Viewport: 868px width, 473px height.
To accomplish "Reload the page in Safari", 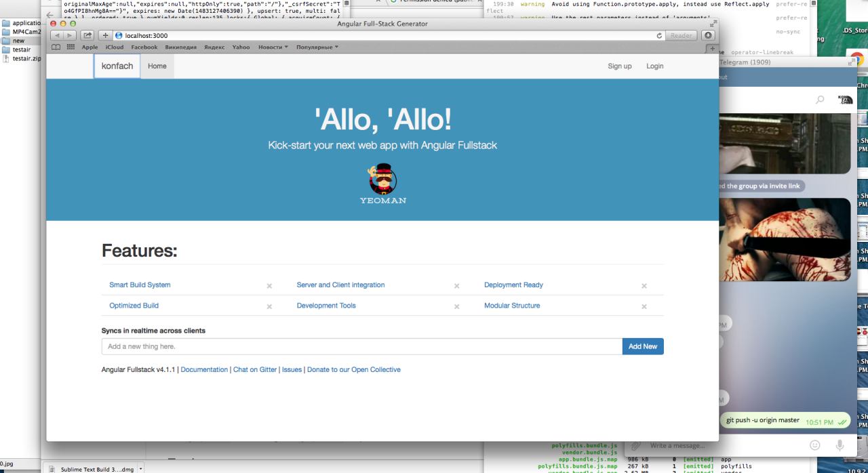I will (x=659, y=35).
